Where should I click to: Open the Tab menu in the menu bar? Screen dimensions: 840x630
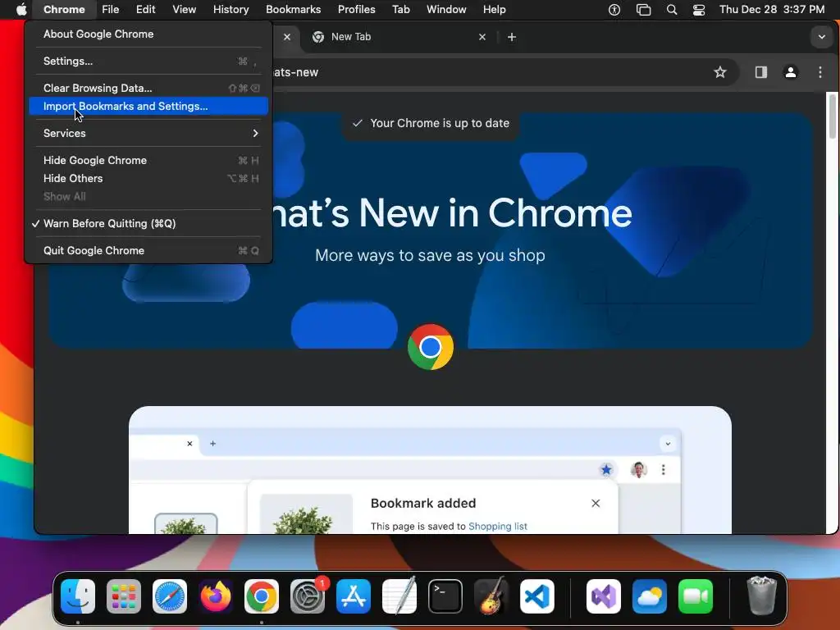[x=400, y=9]
